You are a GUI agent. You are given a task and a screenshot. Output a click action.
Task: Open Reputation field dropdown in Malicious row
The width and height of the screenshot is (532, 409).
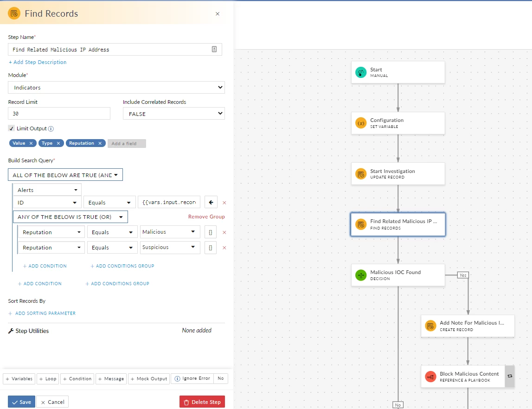pos(51,232)
